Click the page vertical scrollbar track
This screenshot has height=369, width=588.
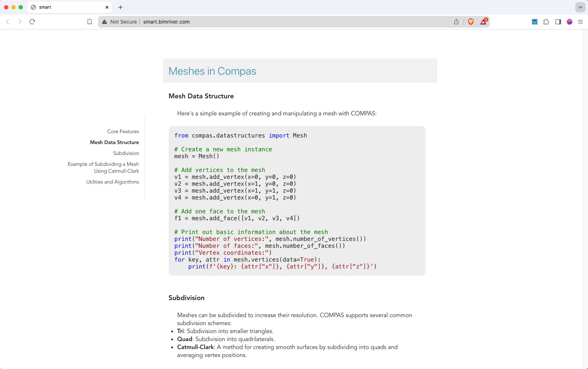(585, 199)
